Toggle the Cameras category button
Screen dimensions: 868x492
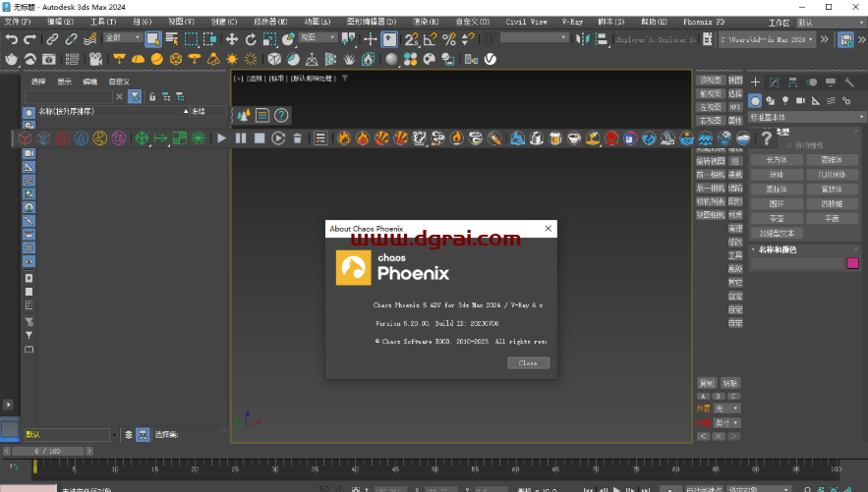[800, 100]
